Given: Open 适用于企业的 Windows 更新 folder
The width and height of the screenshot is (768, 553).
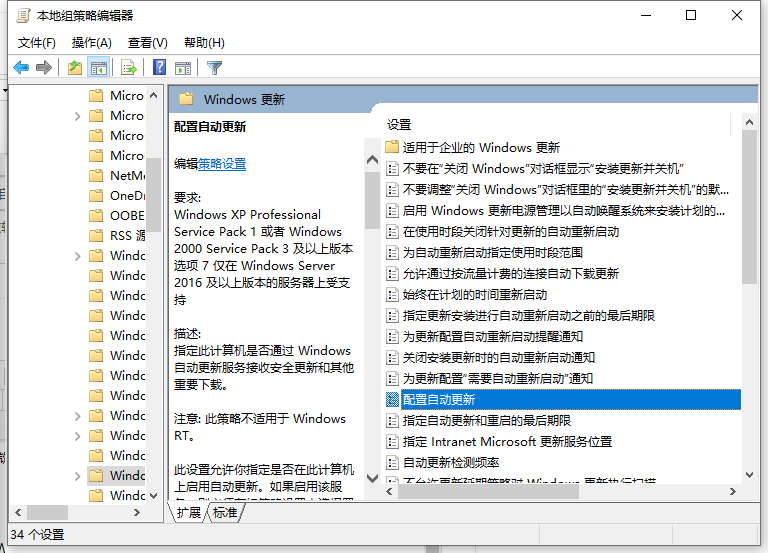Looking at the screenshot, I should pos(480,148).
